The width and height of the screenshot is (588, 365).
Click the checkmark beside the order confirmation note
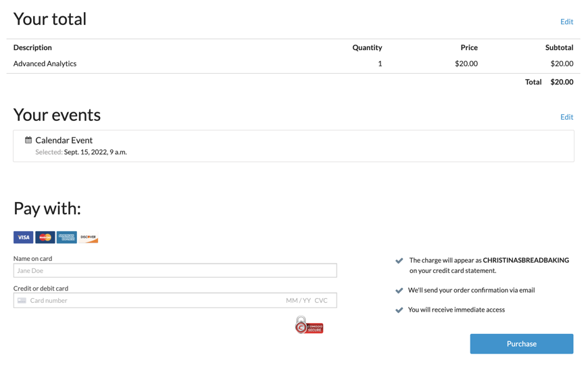coord(399,291)
